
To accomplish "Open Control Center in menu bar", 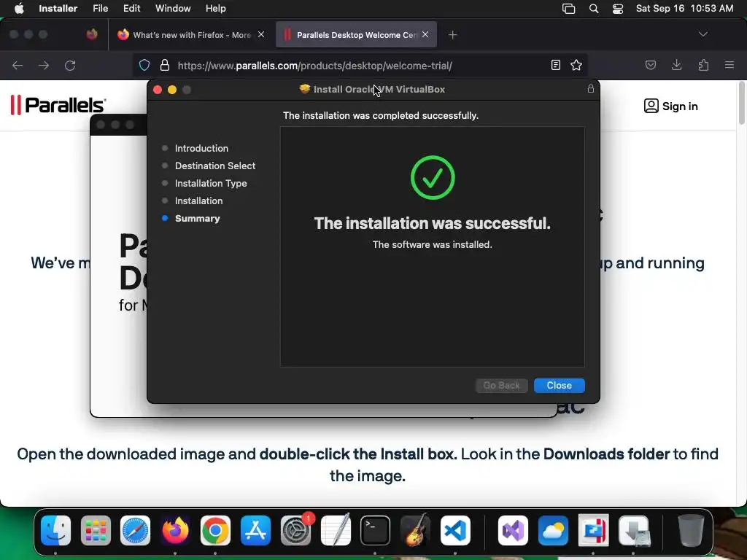I will pyautogui.click(x=618, y=9).
